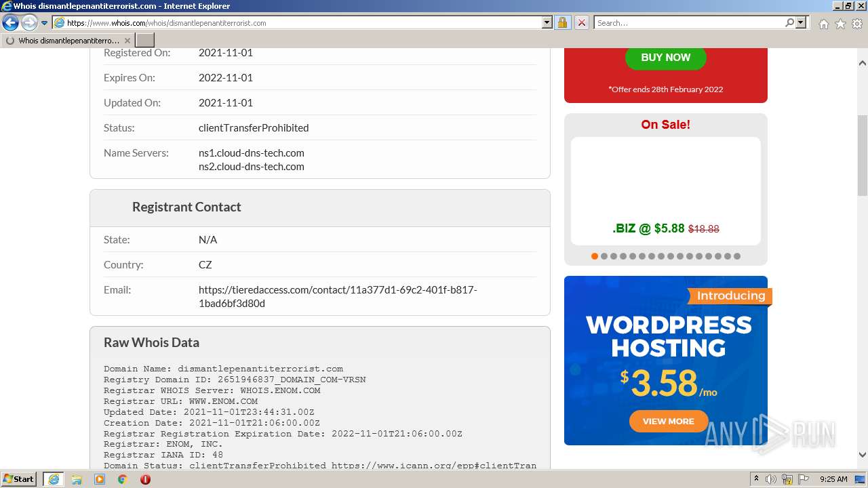Viewport: 868px width, 488px height.
Task: Click the Action Center flag icon
Action: coord(804,479)
